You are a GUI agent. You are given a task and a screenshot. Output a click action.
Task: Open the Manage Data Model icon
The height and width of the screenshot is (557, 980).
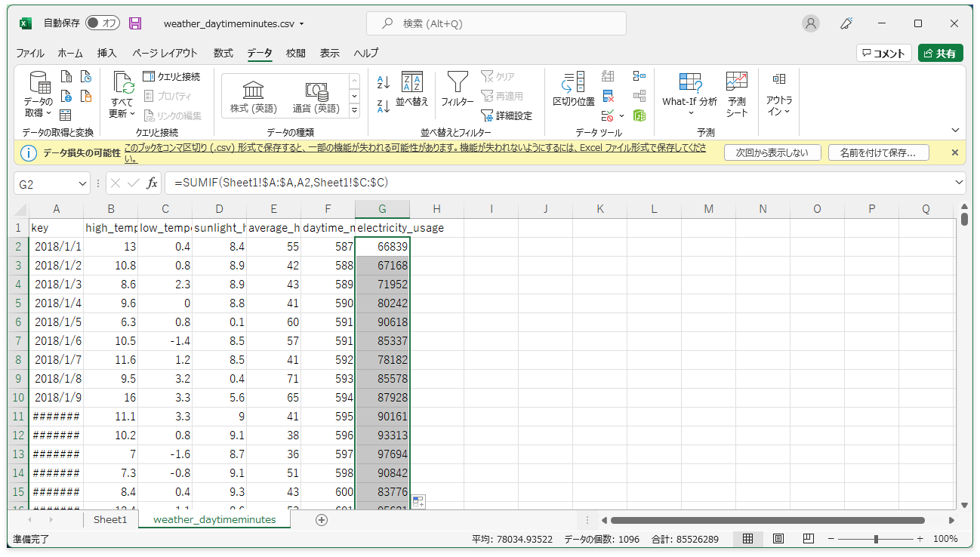pyautogui.click(x=639, y=115)
